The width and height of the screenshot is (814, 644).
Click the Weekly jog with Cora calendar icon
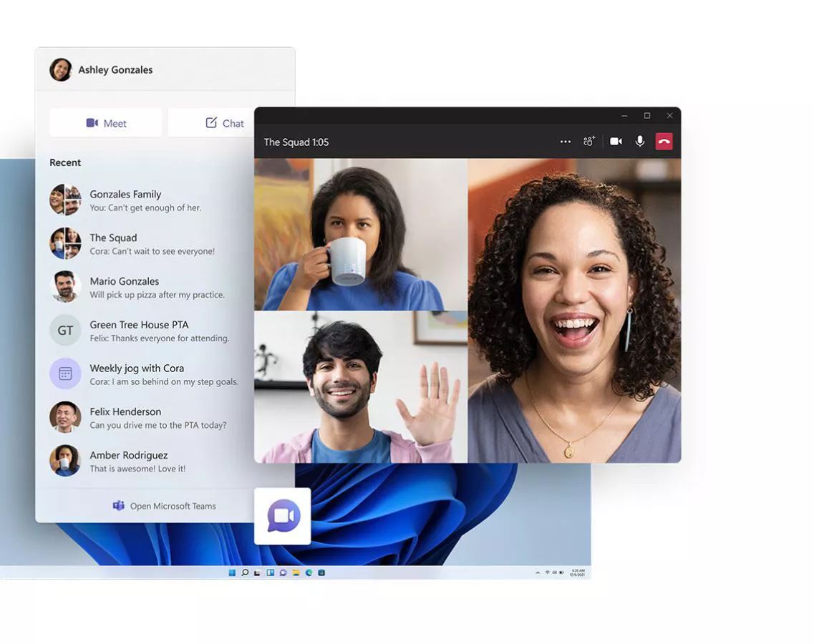[x=65, y=374]
